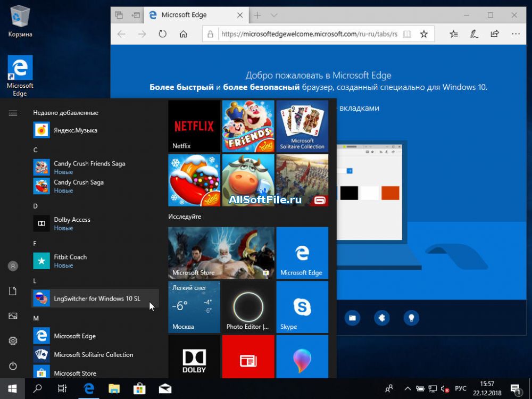Image resolution: width=532 pixels, height=399 pixels.
Task: Open the Netflix tile
Action: pos(194,126)
